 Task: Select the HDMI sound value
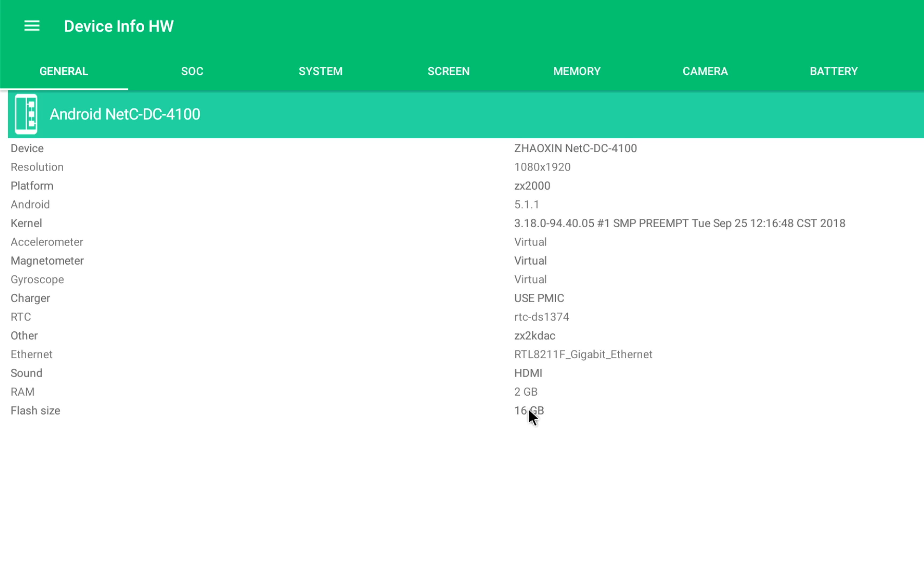(528, 374)
